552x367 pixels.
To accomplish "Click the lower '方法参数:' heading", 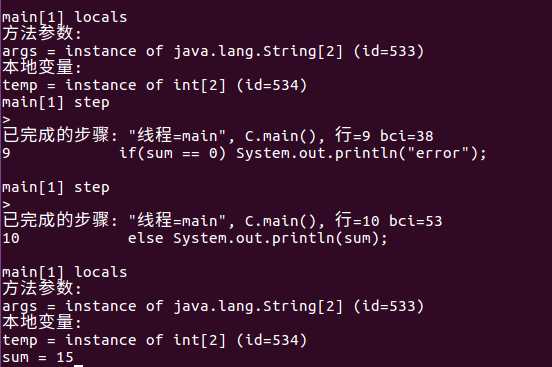I will pos(42,288).
